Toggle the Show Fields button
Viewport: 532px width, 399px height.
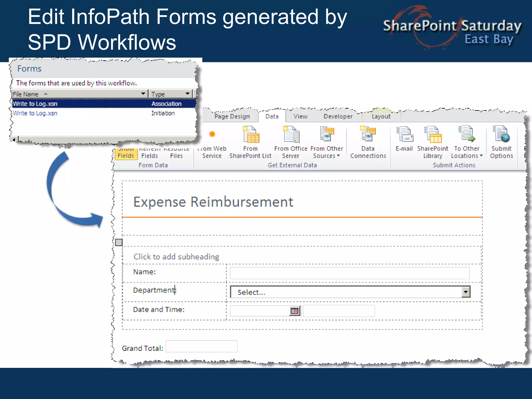pyautogui.click(x=126, y=154)
